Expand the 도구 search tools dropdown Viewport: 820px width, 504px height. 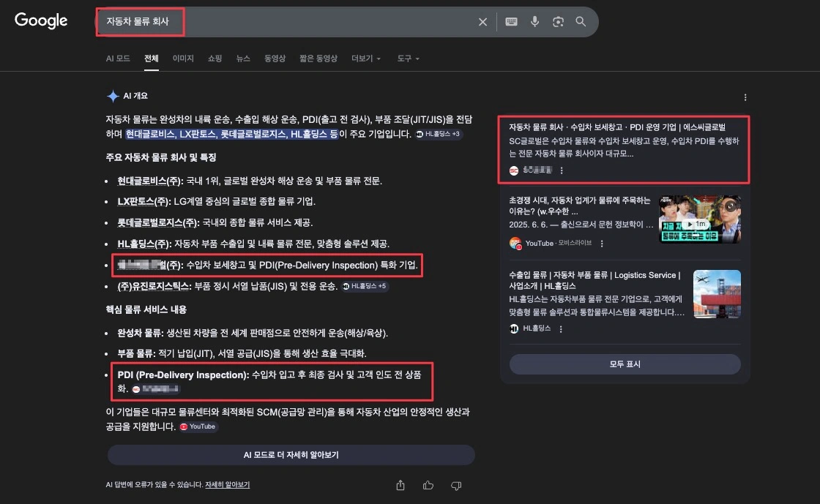tap(408, 59)
